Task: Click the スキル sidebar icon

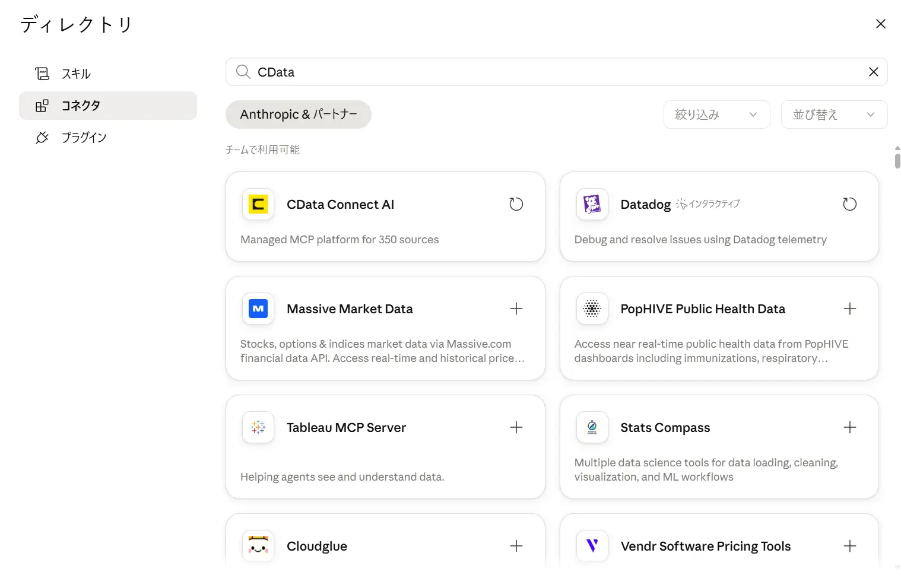Action: (x=42, y=74)
